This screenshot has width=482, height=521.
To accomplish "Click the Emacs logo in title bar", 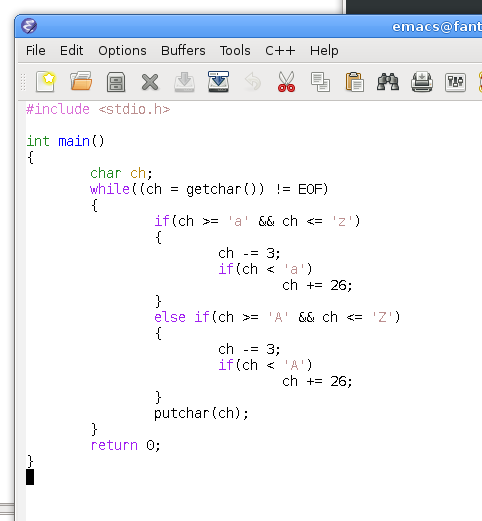I will pyautogui.click(x=29, y=26).
